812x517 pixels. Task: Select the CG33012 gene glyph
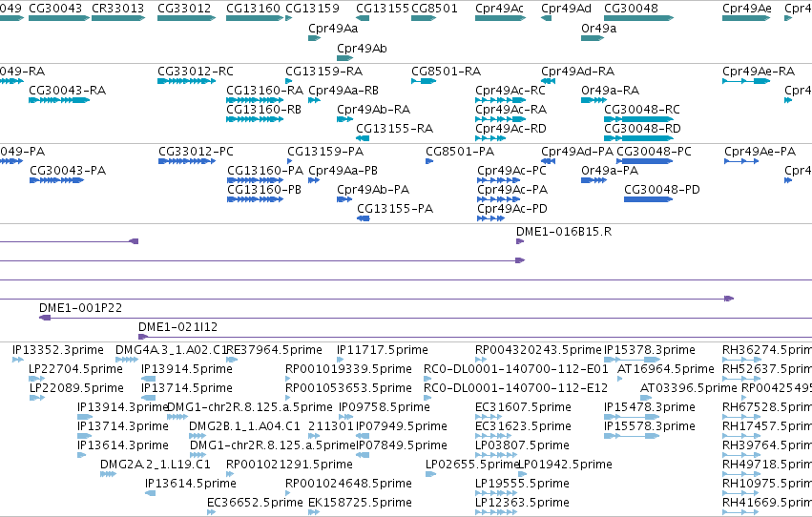[x=186, y=18]
